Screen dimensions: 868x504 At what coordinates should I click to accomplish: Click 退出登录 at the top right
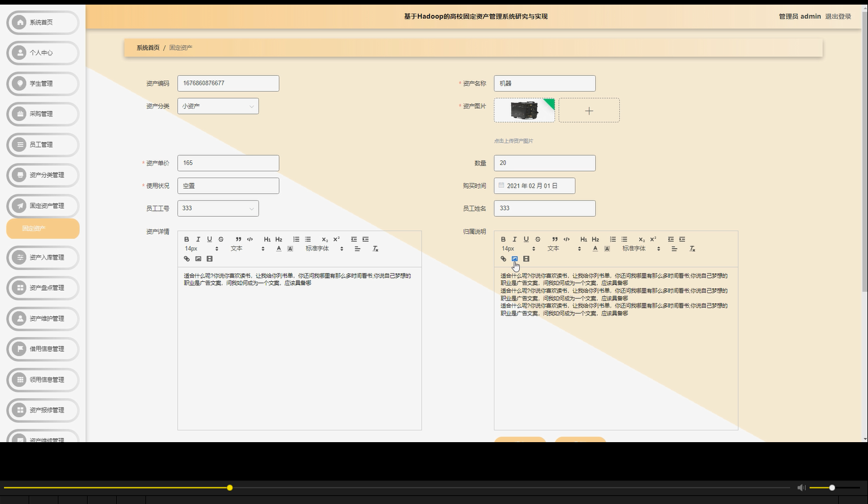click(837, 16)
